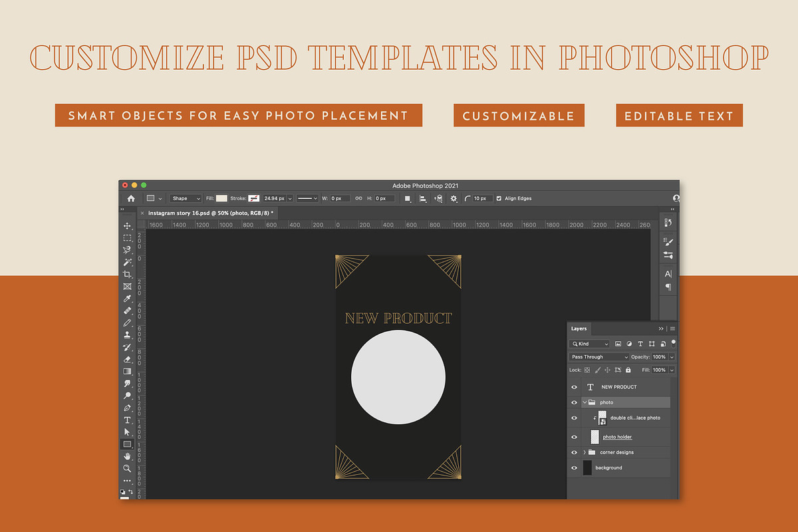Select the Clone Stamp tool
Viewport: 798px width, 532px height.
click(127, 335)
